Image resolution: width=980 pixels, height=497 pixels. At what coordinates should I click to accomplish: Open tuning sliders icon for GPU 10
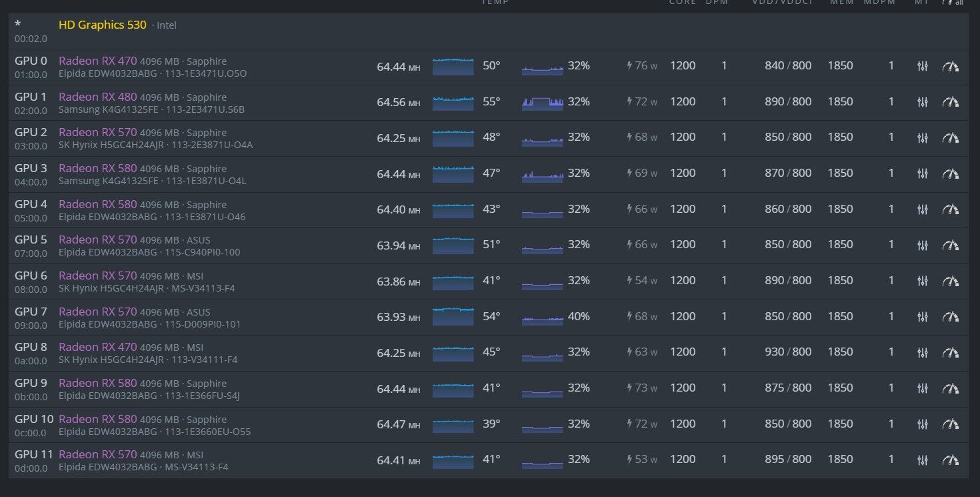[x=923, y=424]
